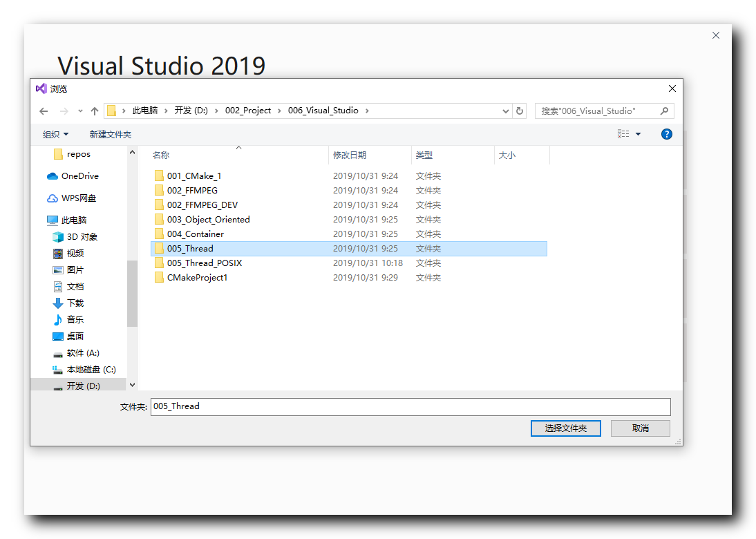Confirm with 选择文件夹 button
This screenshot has width=756, height=539.
(565, 428)
